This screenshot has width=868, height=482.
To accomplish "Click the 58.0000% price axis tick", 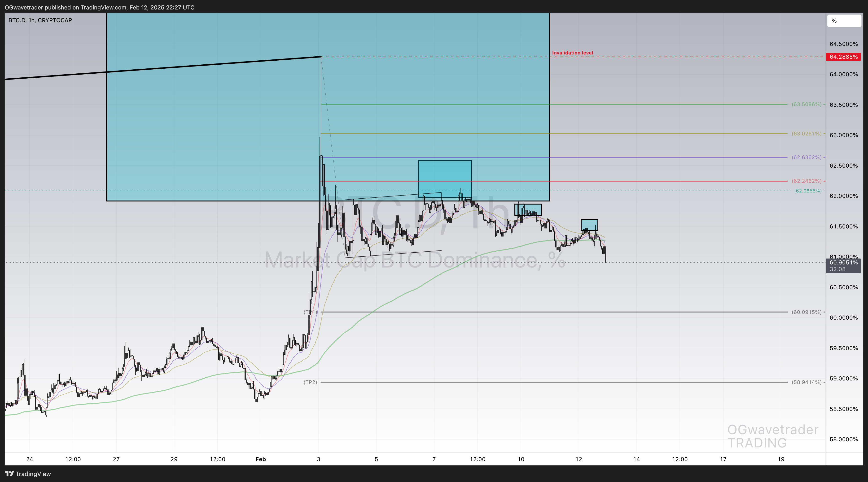I will click(x=843, y=439).
